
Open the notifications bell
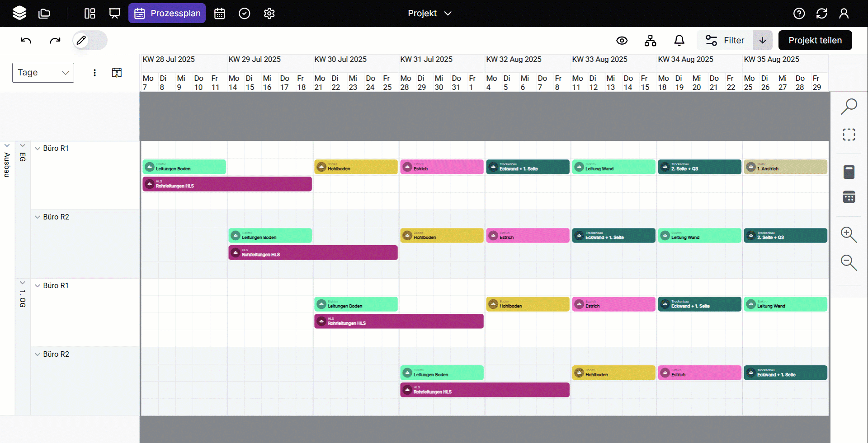(x=679, y=41)
